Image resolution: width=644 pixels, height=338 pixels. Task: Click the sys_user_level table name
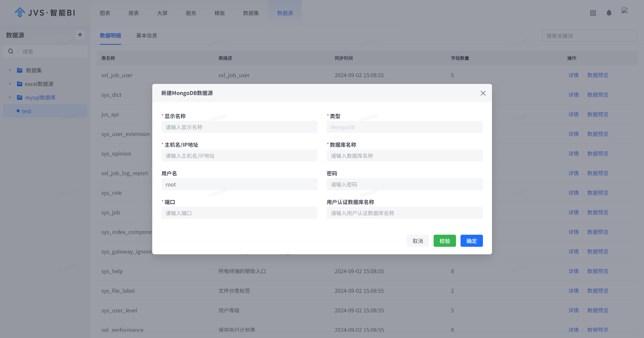click(x=119, y=310)
